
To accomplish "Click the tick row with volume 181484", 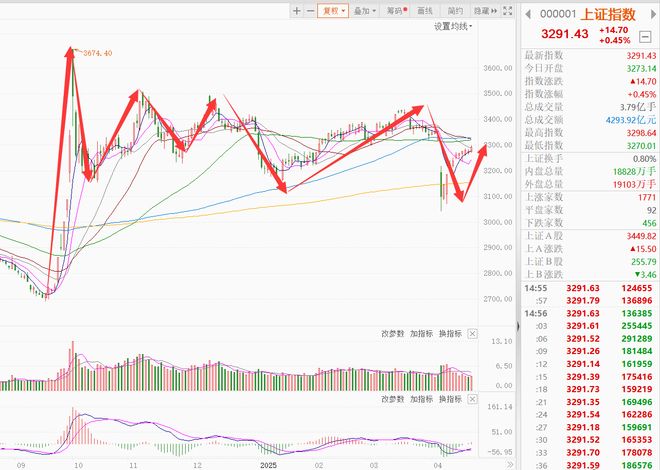I will click(590, 351).
